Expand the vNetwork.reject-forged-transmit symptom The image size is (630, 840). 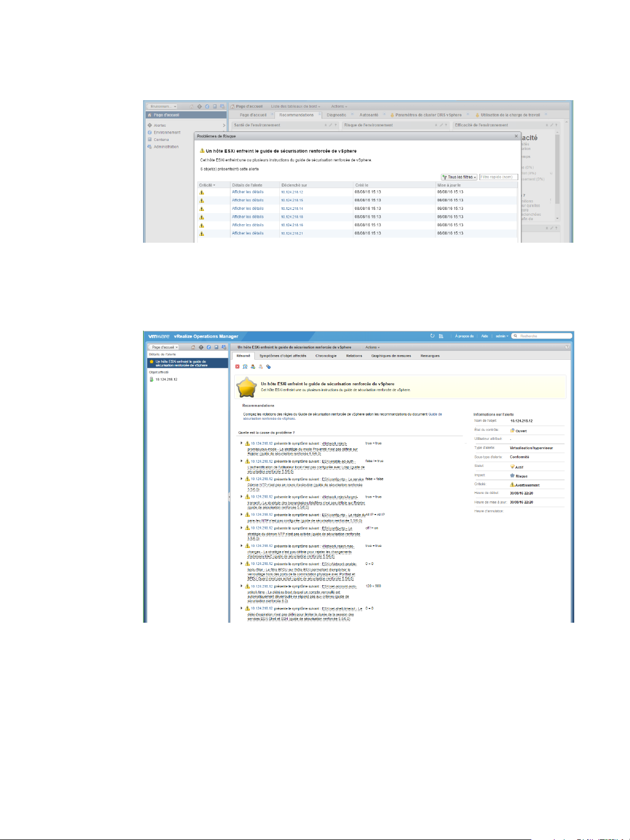[x=241, y=497]
